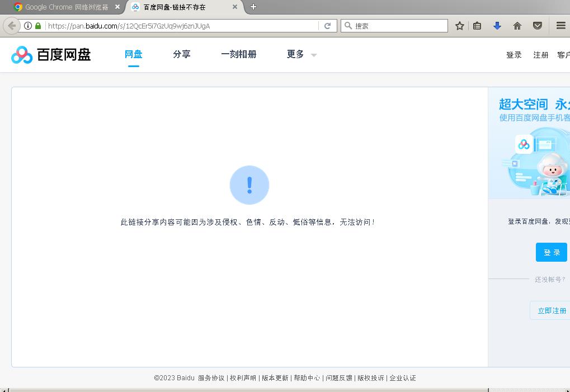570x392 pixels.
Task: Click the browser back arrow button
Action: (12, 26)
